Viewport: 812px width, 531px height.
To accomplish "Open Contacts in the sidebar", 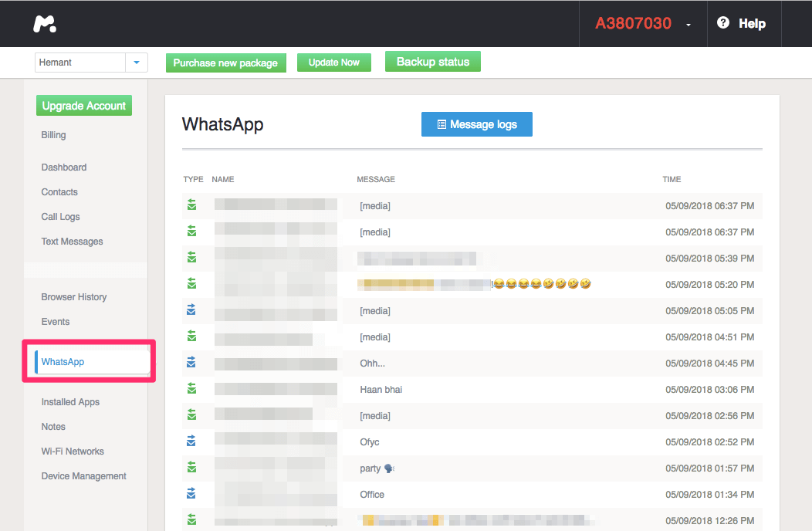I will (59, 192).
